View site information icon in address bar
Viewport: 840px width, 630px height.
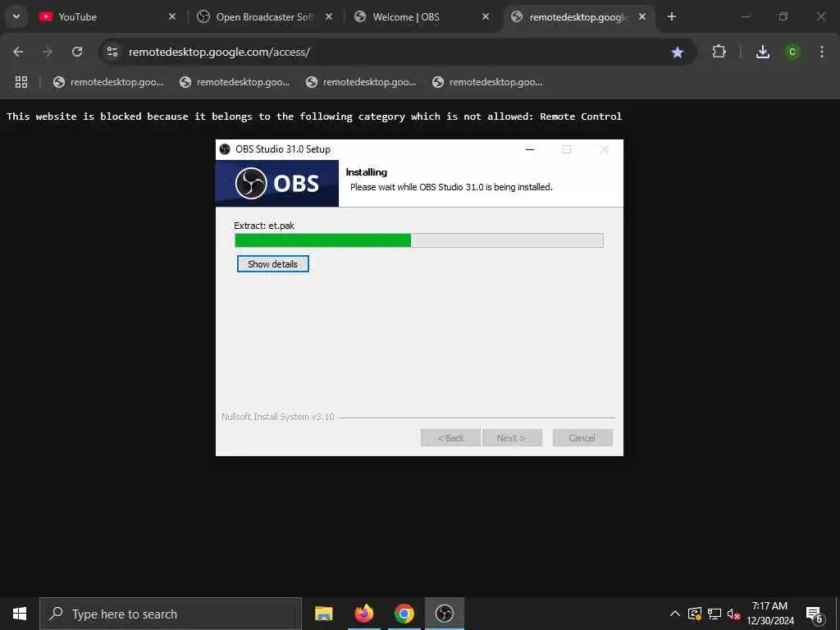(x=112, y=52)
